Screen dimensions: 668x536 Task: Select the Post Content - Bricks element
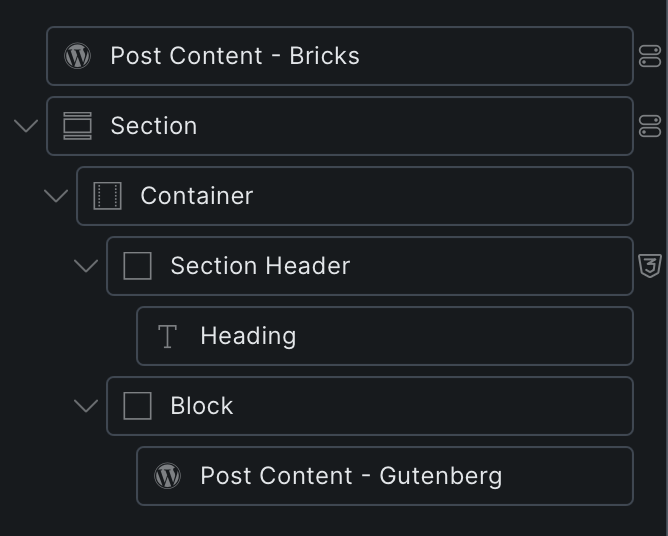(x=234, y=56)
